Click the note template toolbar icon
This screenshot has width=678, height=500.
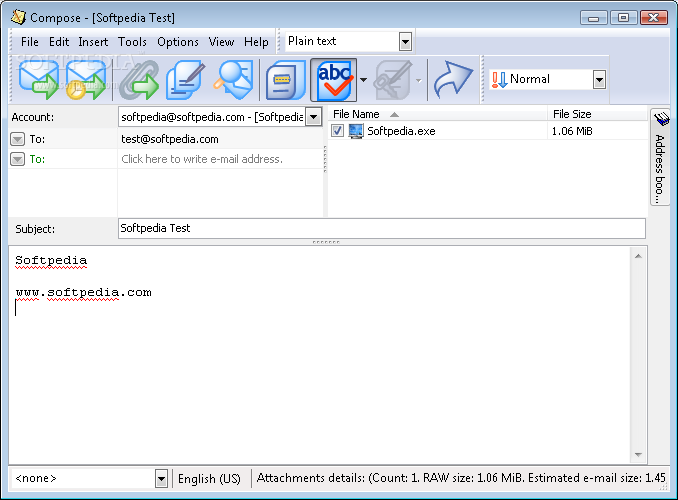click(x=285, y=80)
